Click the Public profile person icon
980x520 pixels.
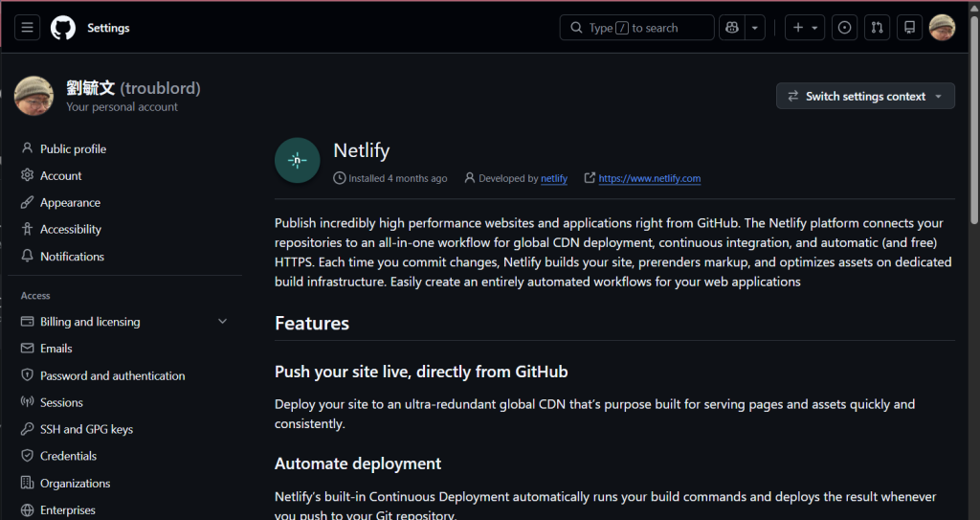pyautogui.click(x=27, y=148)
